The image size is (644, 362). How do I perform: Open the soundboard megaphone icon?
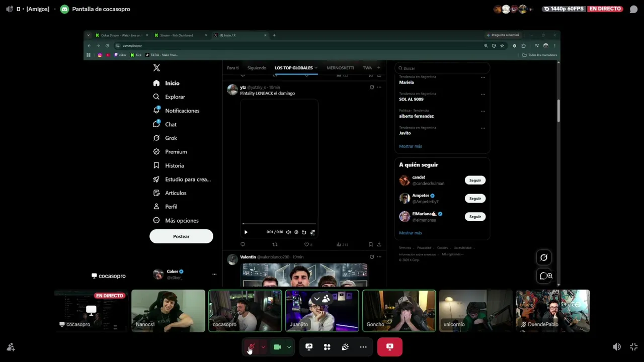(345, 347)
